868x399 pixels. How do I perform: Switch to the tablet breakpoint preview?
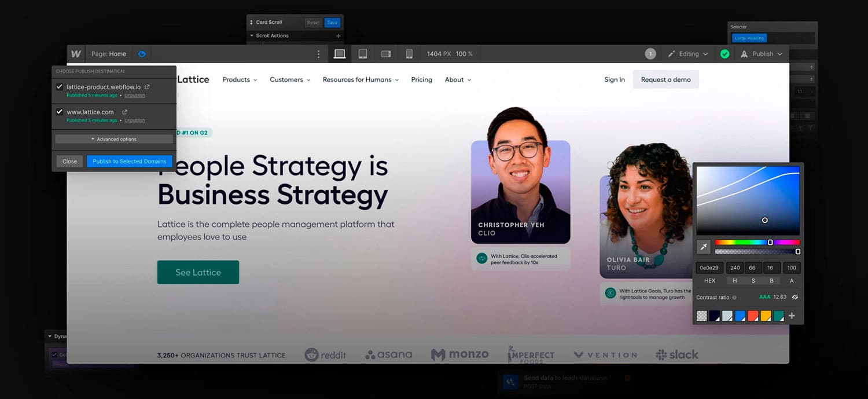(x=363, y=53)
